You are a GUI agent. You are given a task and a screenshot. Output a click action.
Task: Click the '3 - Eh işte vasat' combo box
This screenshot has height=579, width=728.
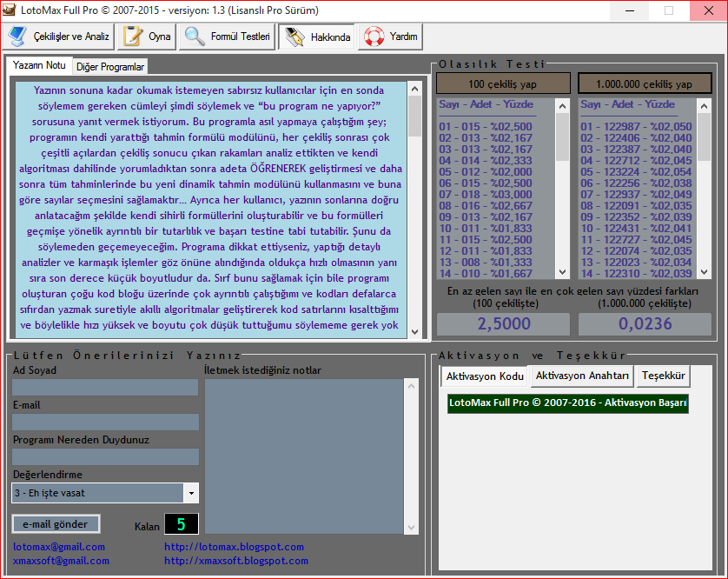click(105, 494)
